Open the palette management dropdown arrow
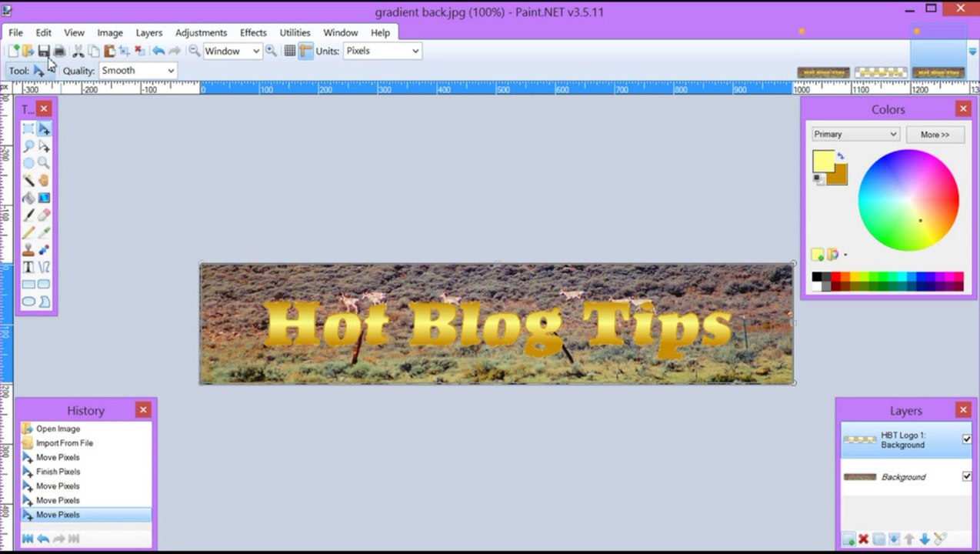 coord(845,255)
